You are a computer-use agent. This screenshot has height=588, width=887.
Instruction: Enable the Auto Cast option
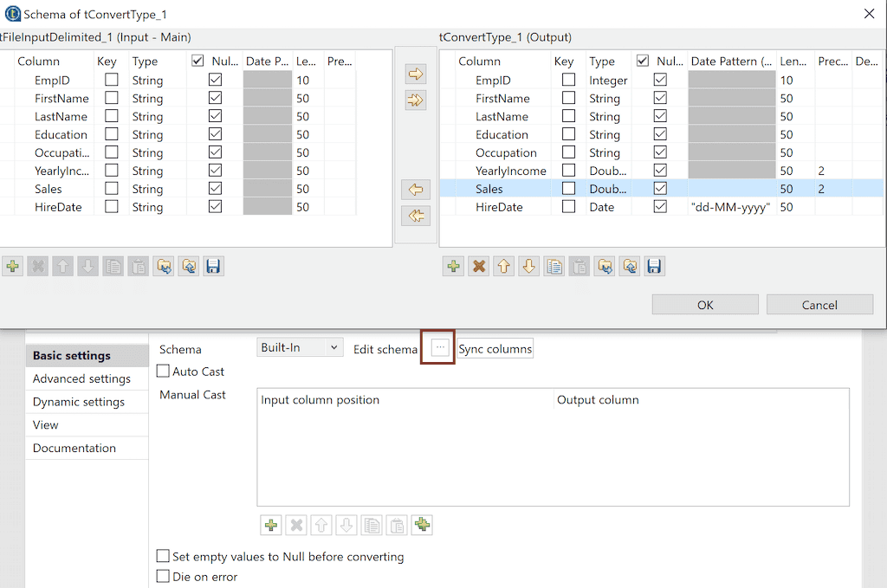(163, 370)
